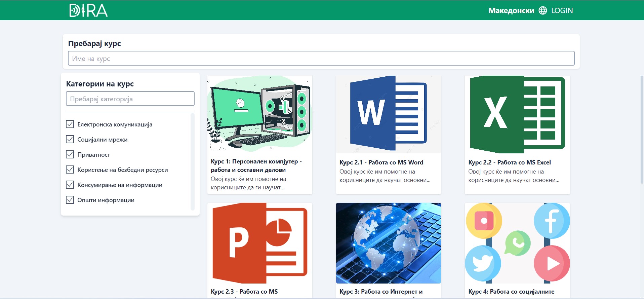Open the MS Word course image
Viewport: 644px width, 299px height.
point(388,114)
